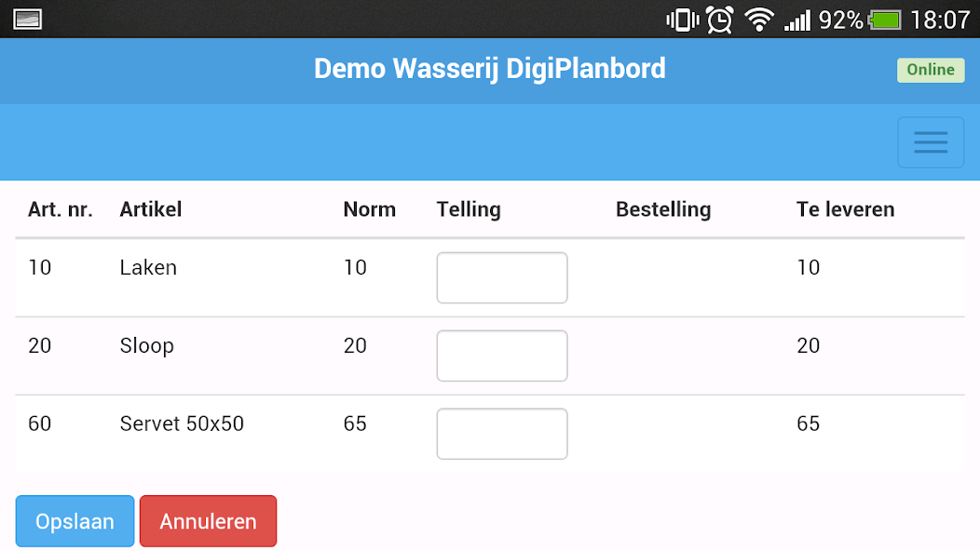Select the Telling input for Sloop
Screen dimensions: 980x551
[501, 356]
